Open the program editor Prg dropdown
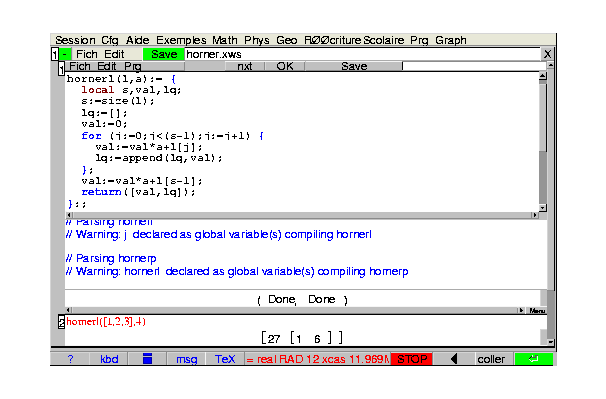This screenshot has height=399, width=606. coord(133,66)
